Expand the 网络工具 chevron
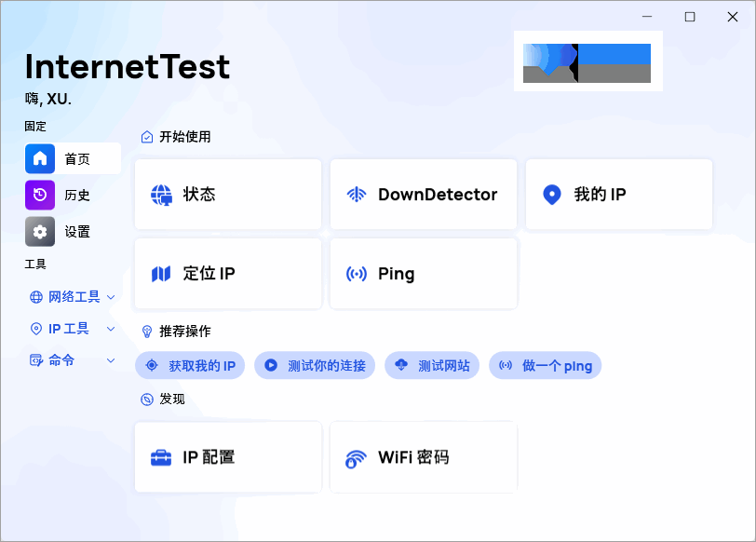This screenshot has height=542, width=756. point(111,297)
